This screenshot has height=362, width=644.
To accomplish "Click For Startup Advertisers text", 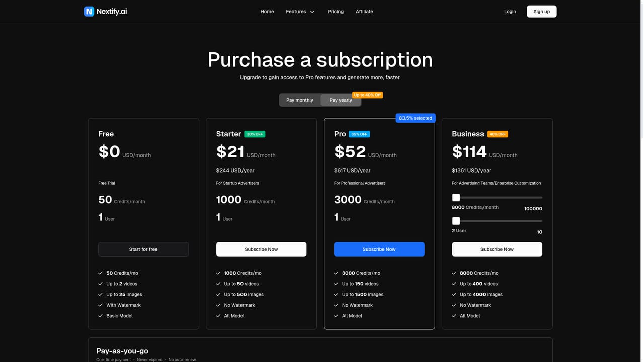I will coord(237,183).
